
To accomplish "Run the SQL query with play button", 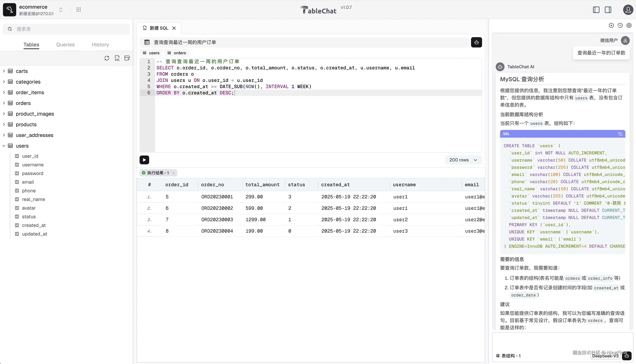I will (144, 160).
